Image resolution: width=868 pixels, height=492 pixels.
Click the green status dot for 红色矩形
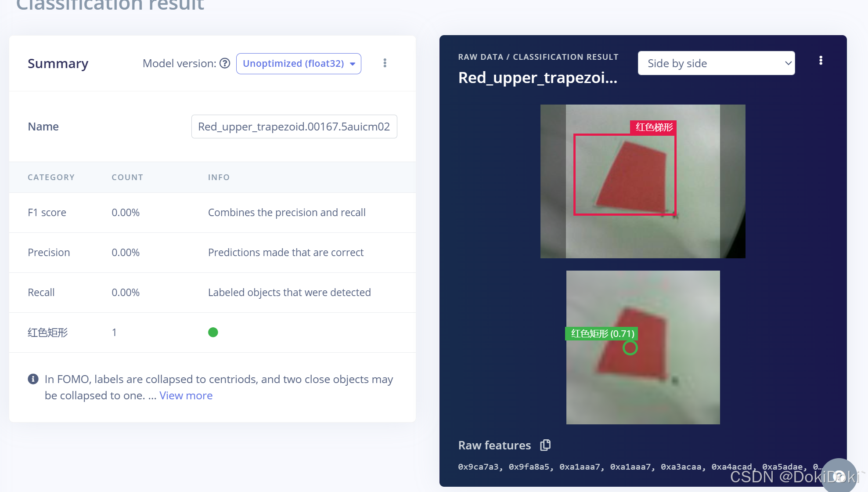click(x=213, y=333)
